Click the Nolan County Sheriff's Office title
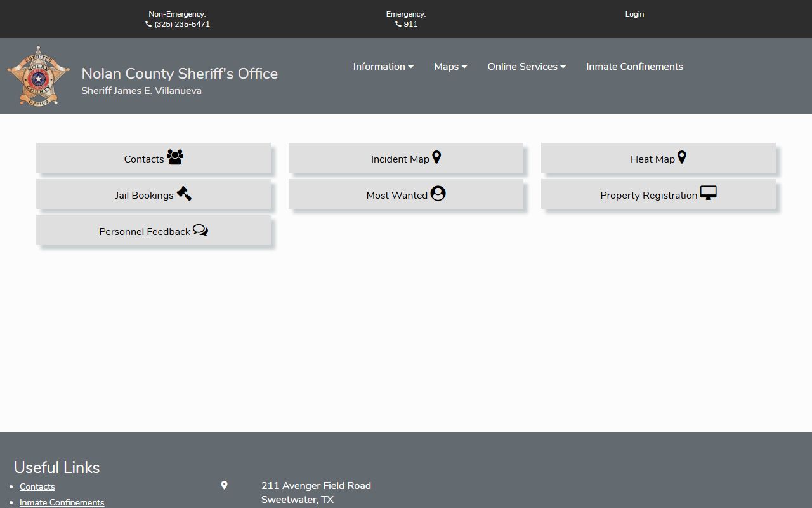812x508 pixels. (x=180, y=74)
